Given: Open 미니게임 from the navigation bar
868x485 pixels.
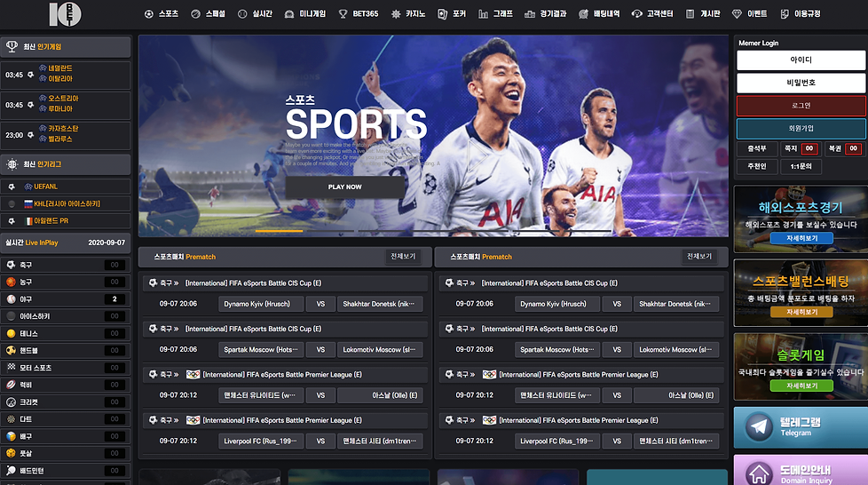Looking at the screenshot, I should click(305, 14).
